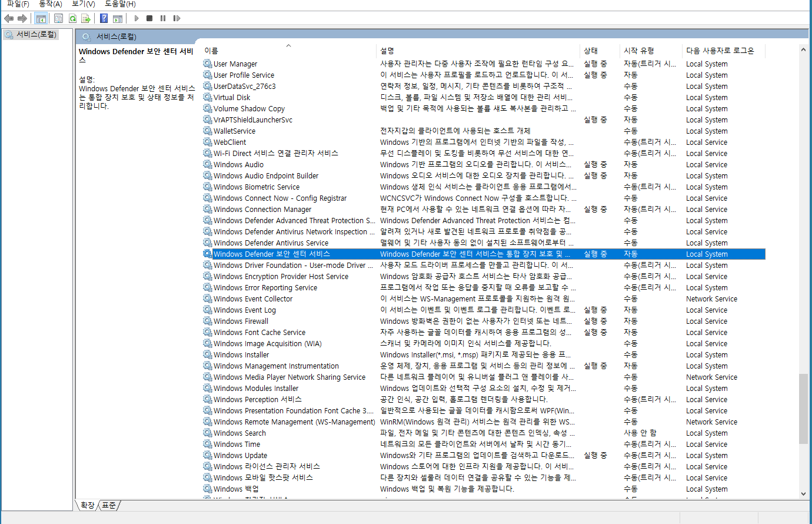Select Windows Defender Antivirus Network Inspection service
The image size is (812, 524).
pyautogui.click(x=484, y=231)
